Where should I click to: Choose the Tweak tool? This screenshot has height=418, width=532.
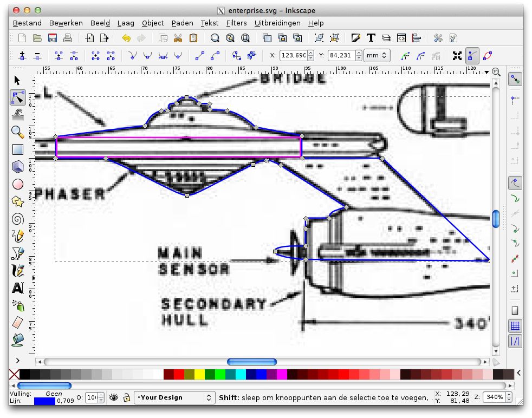pyautogui.click(x=18, y=115)
